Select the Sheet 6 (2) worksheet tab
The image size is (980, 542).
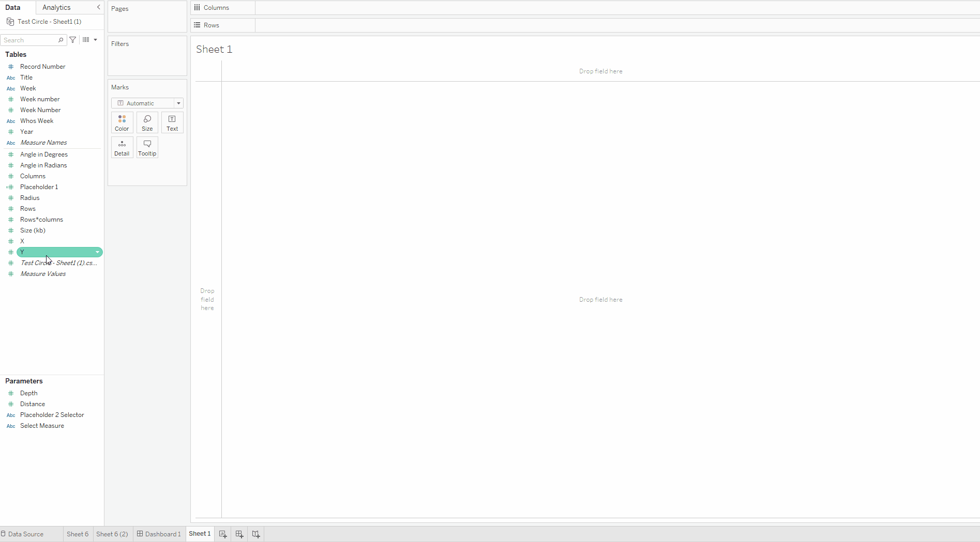coord(112,534)
